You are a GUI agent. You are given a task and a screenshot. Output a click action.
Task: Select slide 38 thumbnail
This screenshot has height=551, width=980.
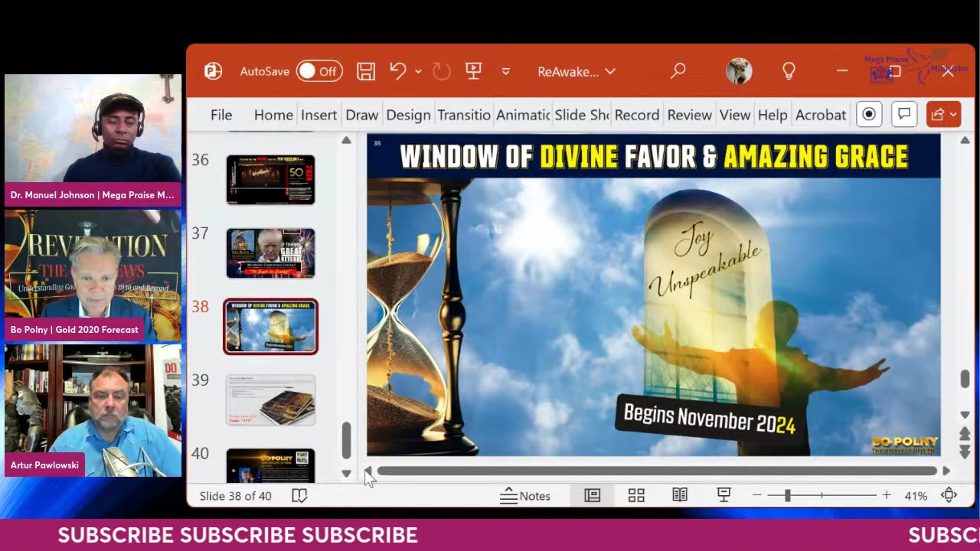pyautogui.click(x=270, y=327)
